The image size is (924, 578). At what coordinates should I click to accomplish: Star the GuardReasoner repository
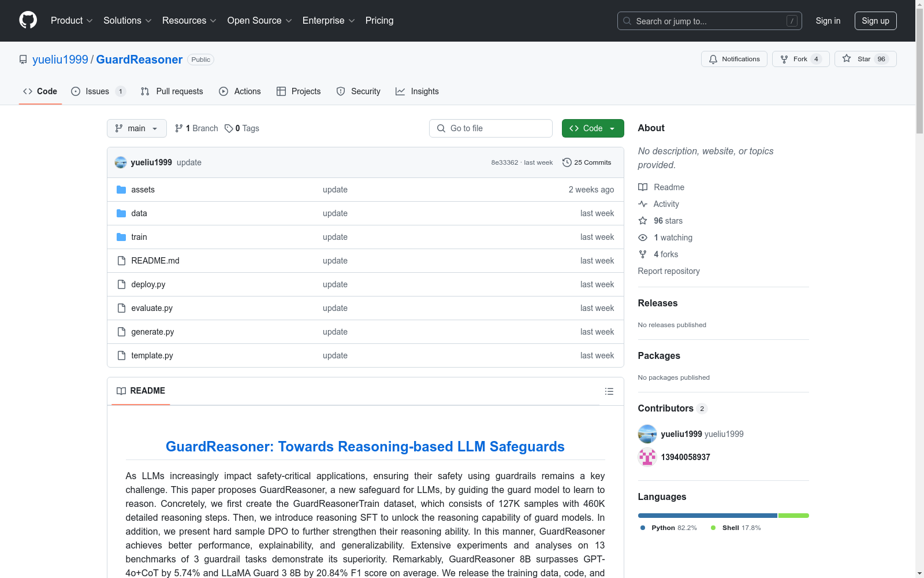pyautogui.click(x=865, y=59)
